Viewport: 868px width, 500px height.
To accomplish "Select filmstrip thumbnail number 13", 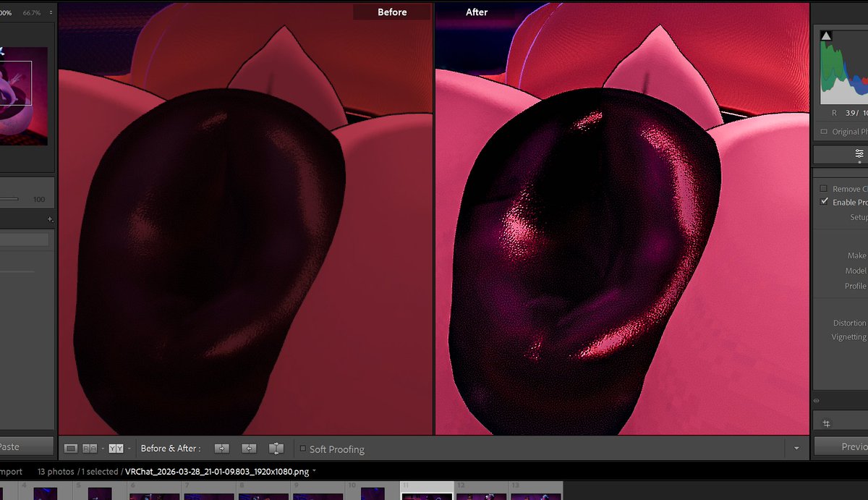I will [536, 492].
